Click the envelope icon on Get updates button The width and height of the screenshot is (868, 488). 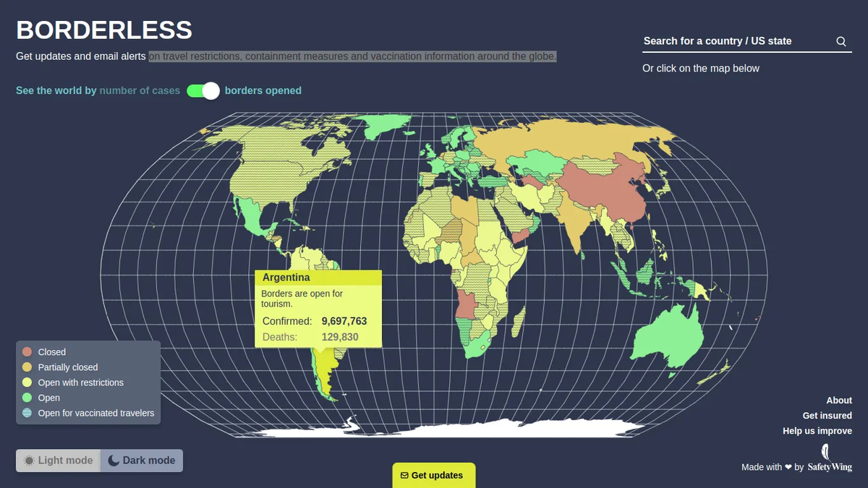tap(404, 476)
